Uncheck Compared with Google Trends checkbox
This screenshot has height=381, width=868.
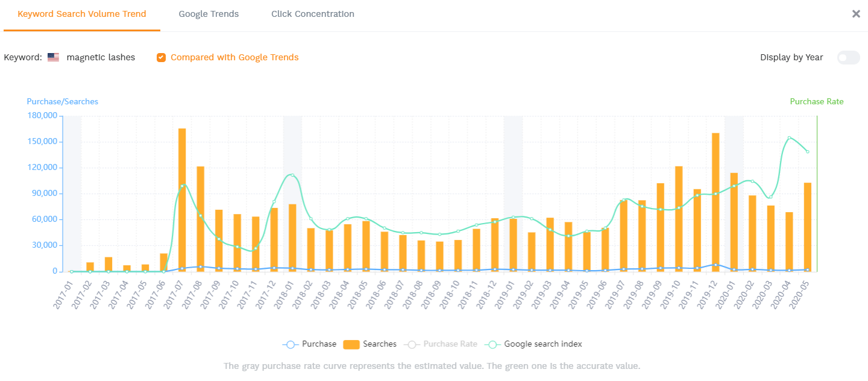point(161,58)
